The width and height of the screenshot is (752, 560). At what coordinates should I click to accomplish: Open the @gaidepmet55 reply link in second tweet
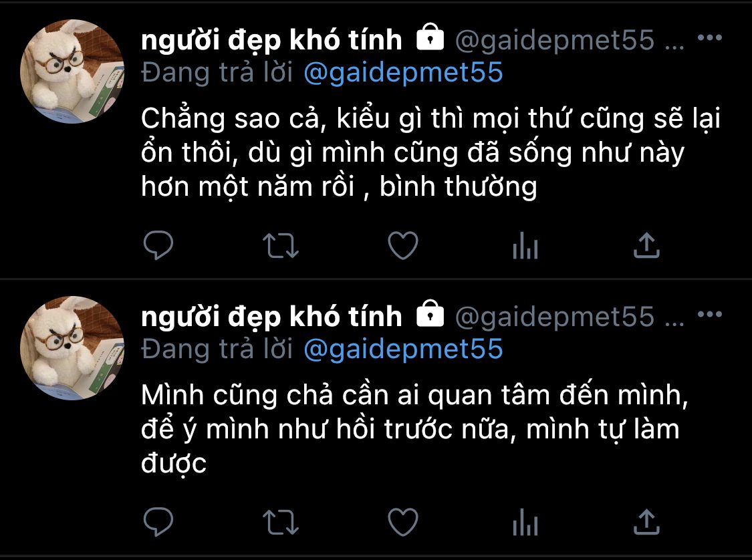[x=403, y=349]
